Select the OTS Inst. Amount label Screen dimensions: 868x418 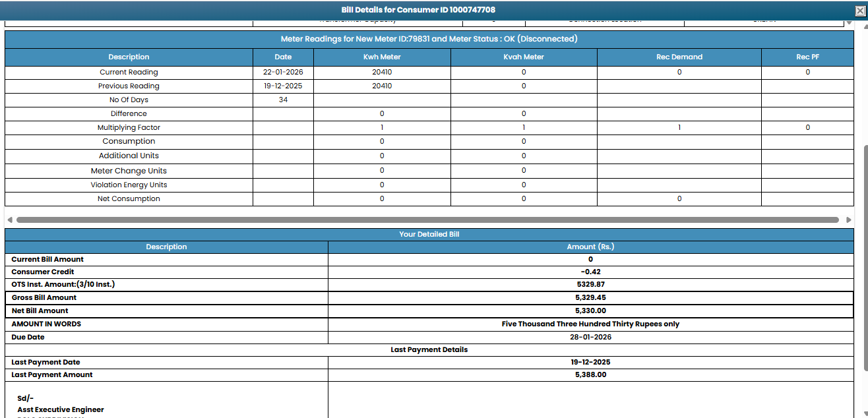click(63, 284)
